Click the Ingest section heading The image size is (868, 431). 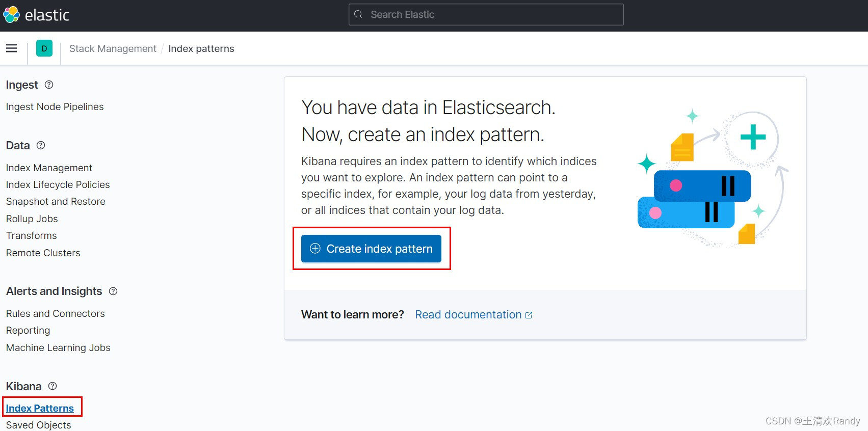click(22, 85)
